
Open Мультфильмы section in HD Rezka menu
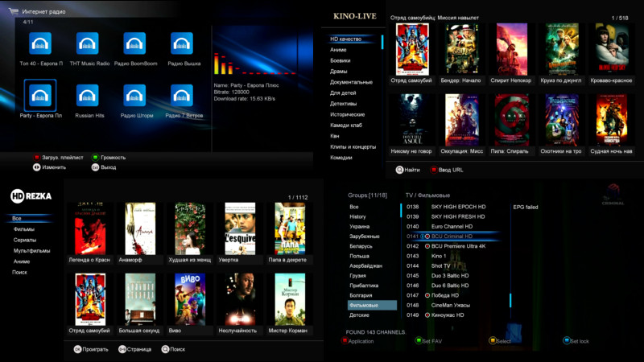31,251
